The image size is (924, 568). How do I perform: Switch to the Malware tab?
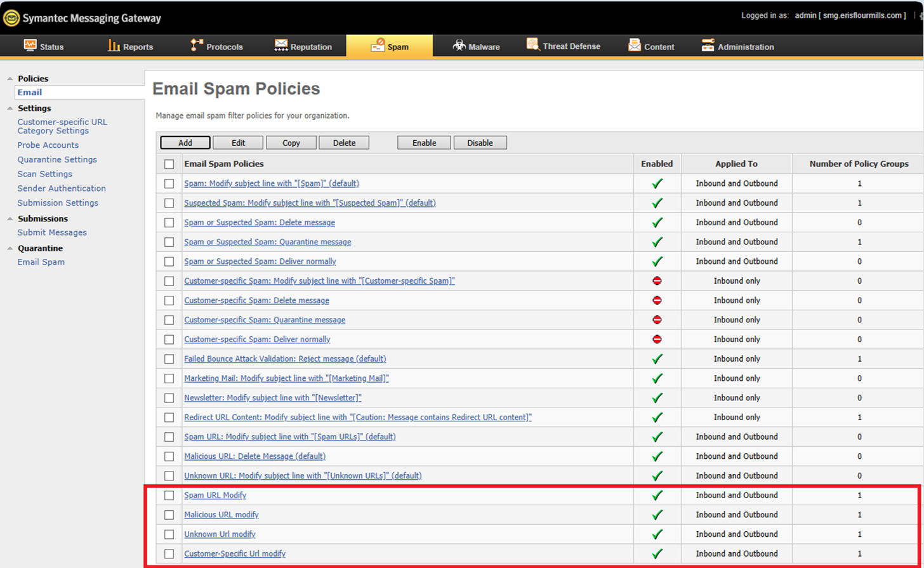coord(476,46)
